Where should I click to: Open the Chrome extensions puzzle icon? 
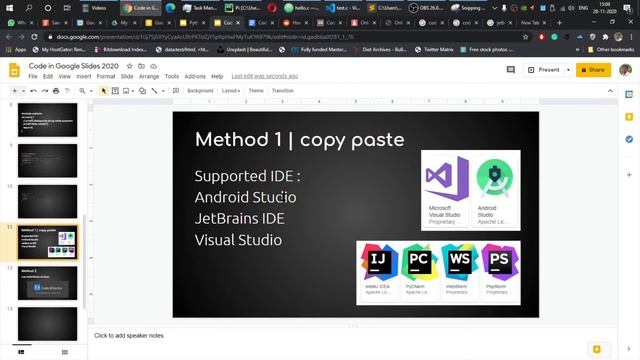coord(605,37)
